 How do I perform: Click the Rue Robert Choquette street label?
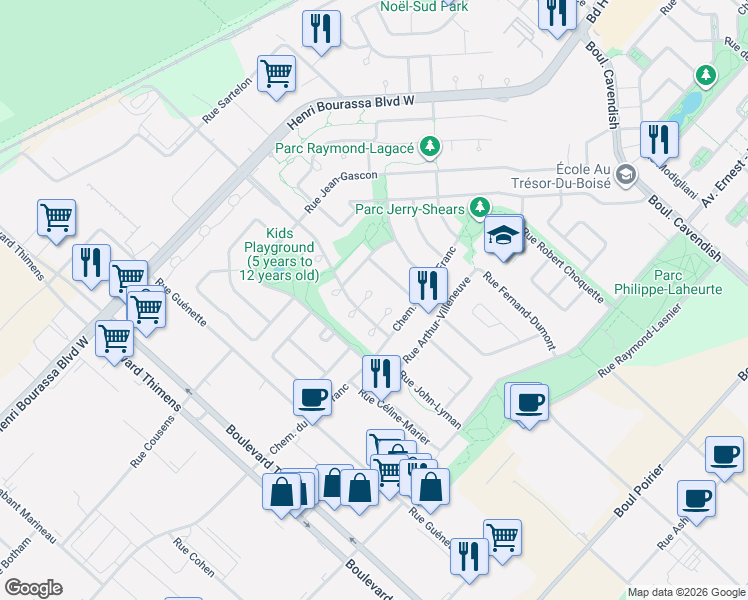564,265
